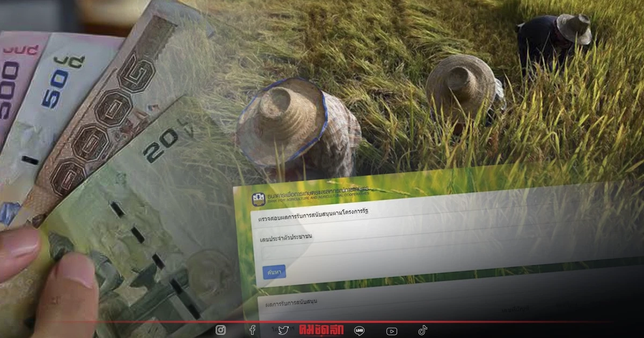
Task: Click the red คมชัดลึก logo
Action: (x=321, y=330)
